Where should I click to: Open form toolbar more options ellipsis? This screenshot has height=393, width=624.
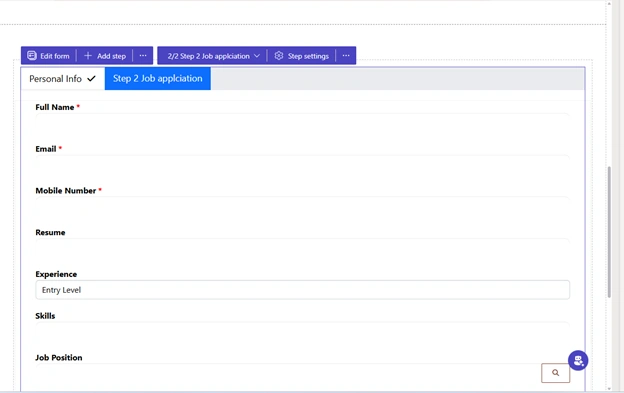[143, 56]
